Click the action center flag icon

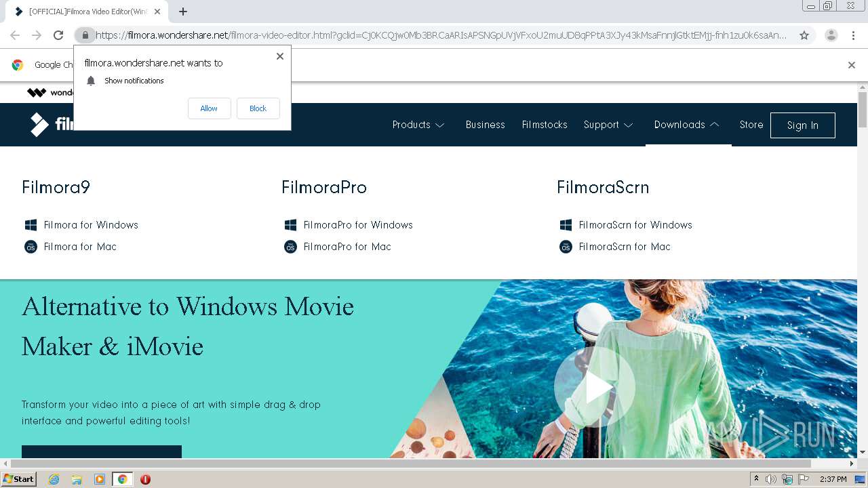tap(804, 479)
